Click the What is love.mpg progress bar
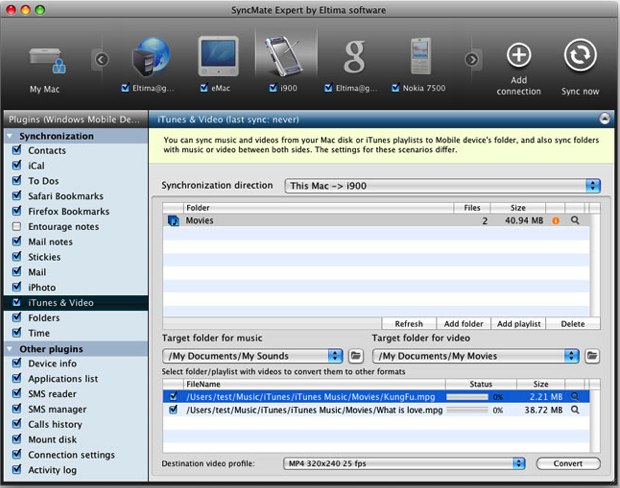The height and width of the screenshot is (488, 620). point(467,410)
